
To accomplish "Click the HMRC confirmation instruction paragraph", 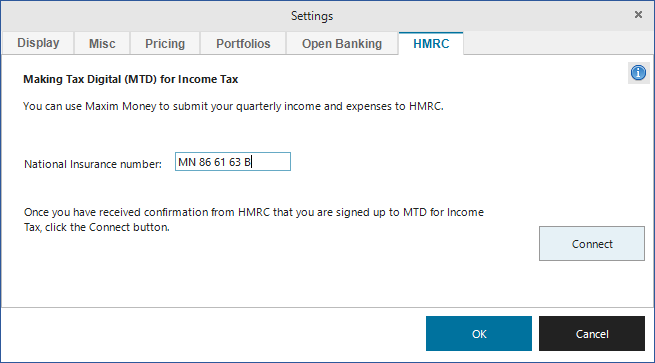I will click(254, 220).
